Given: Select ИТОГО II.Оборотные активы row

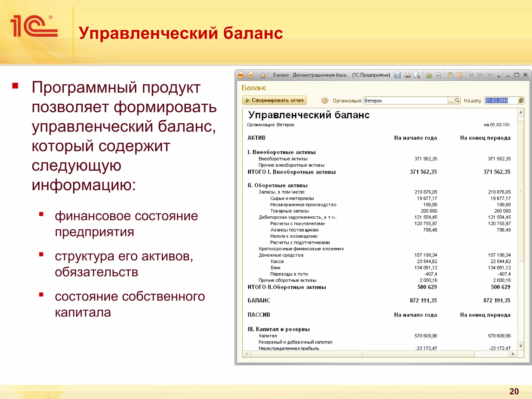Looking at the screenshot, I should [379, 287].
